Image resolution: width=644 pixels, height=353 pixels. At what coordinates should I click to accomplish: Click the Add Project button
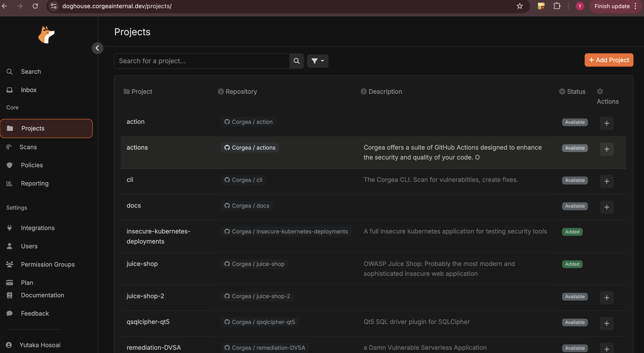pos(609,60)
